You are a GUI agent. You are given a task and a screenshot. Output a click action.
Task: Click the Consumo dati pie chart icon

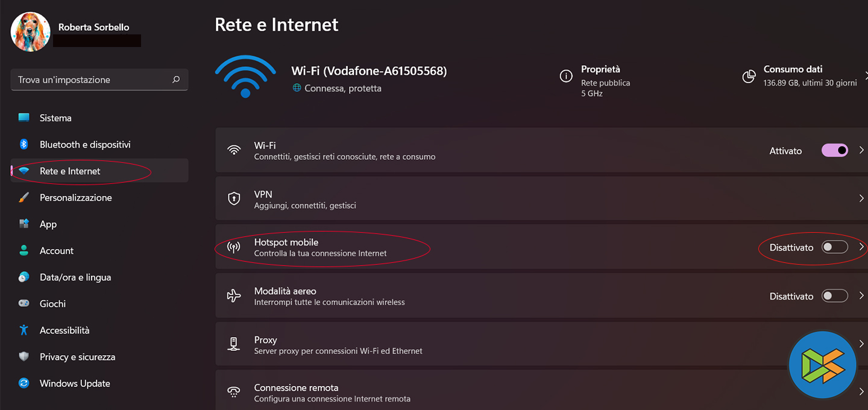pyautogui.click(x=749, y=76)
